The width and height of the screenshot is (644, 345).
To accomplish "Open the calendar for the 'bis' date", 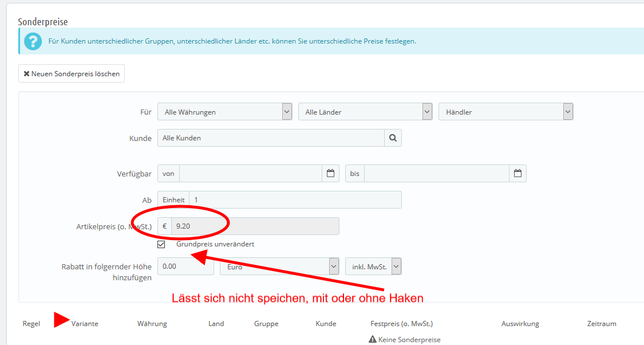I will tap(517, 174).
